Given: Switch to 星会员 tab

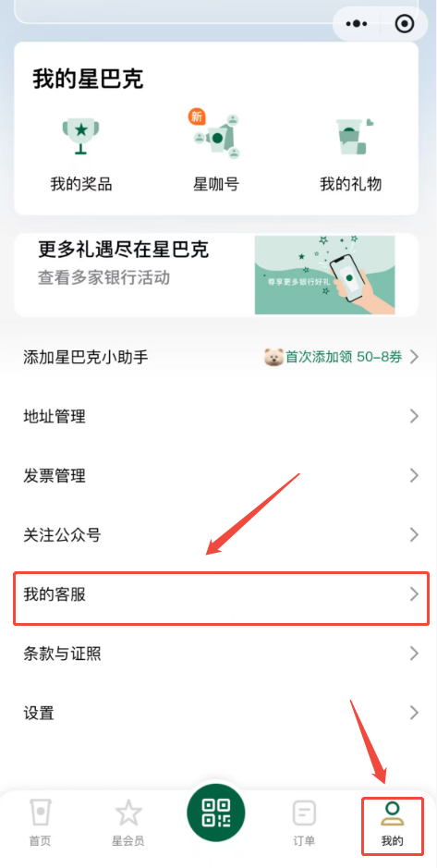Looking at the screenshot, I should click(127, 823).
